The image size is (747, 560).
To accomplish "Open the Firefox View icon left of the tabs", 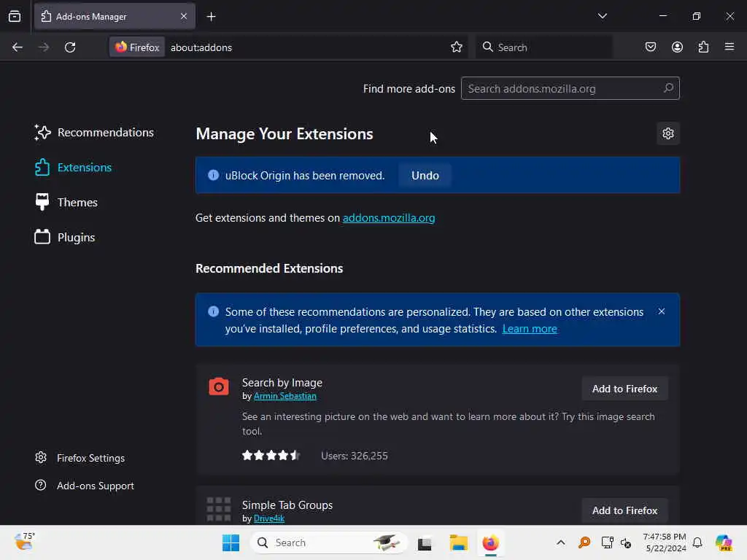I will tap(15, 17).
